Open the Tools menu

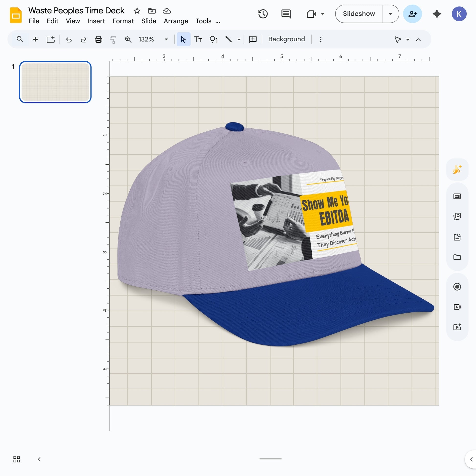click(204, 21)
